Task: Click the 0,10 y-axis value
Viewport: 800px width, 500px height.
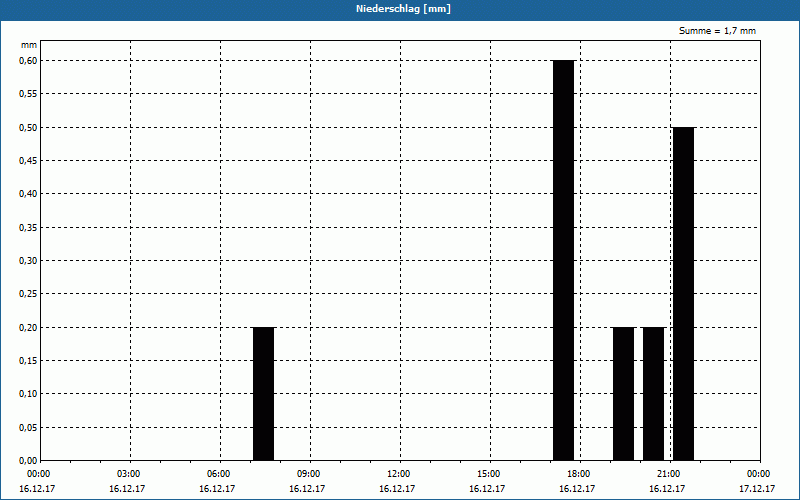Action: pos(28,394)
